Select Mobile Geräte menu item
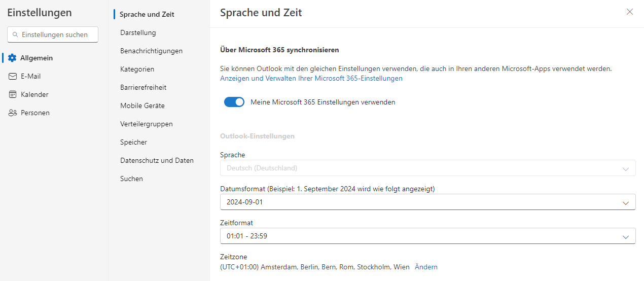Viewport: 644px width, 281px height. [142, 106]
